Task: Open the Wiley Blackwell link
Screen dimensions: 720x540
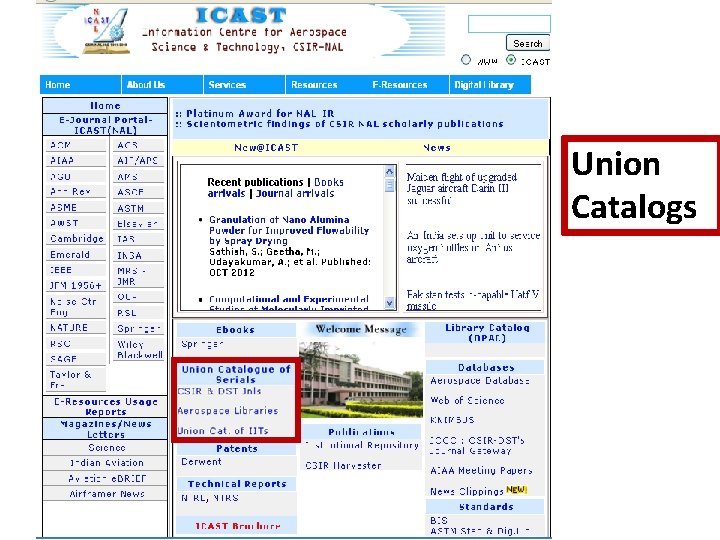Action: [x=140, y=349]
